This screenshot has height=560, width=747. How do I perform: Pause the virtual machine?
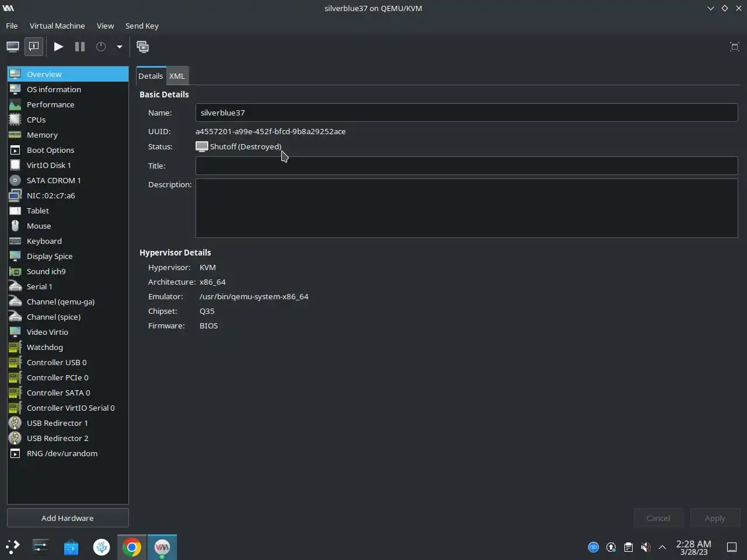point(80,47)
